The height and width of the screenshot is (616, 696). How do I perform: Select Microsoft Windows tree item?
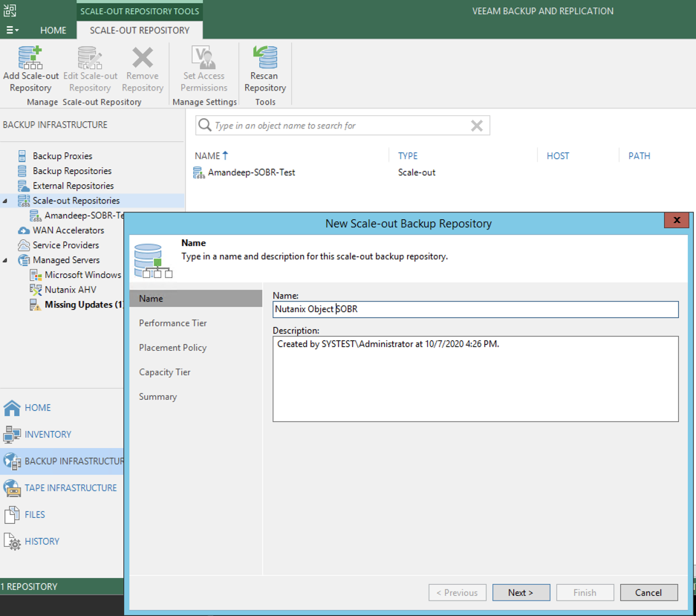[x=82, y=275]
